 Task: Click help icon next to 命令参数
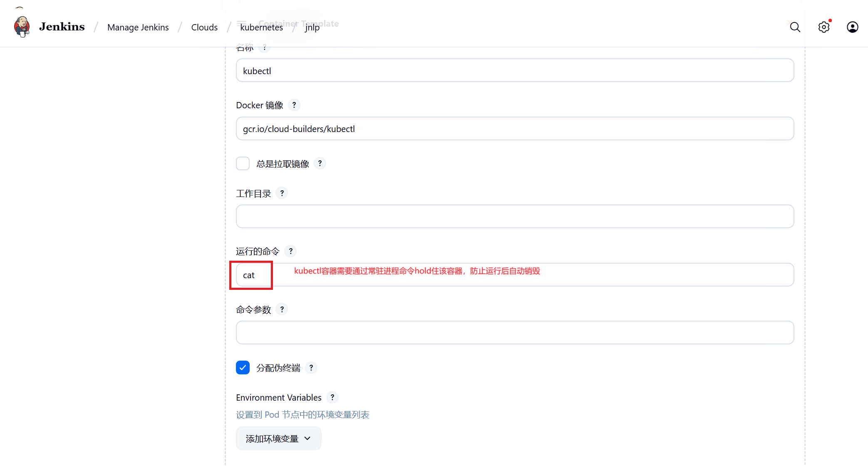pyautogui.click(x=282, y=309)
